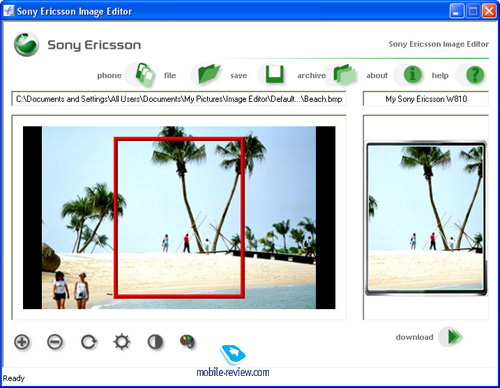The height and width of the screenshot is (388, 500).
Task: Adjust brightness with sun icon
Action: coord(122,342)
